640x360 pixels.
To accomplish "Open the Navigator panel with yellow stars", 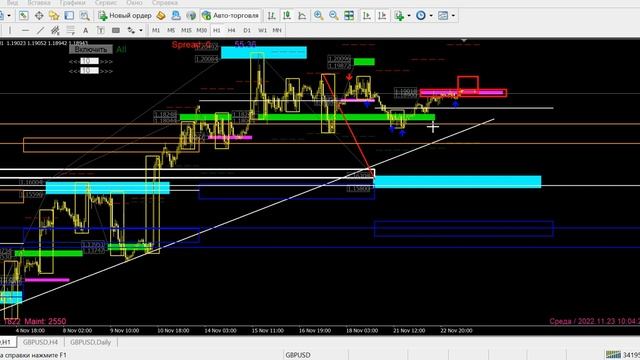I will click(x=54, y=16).
